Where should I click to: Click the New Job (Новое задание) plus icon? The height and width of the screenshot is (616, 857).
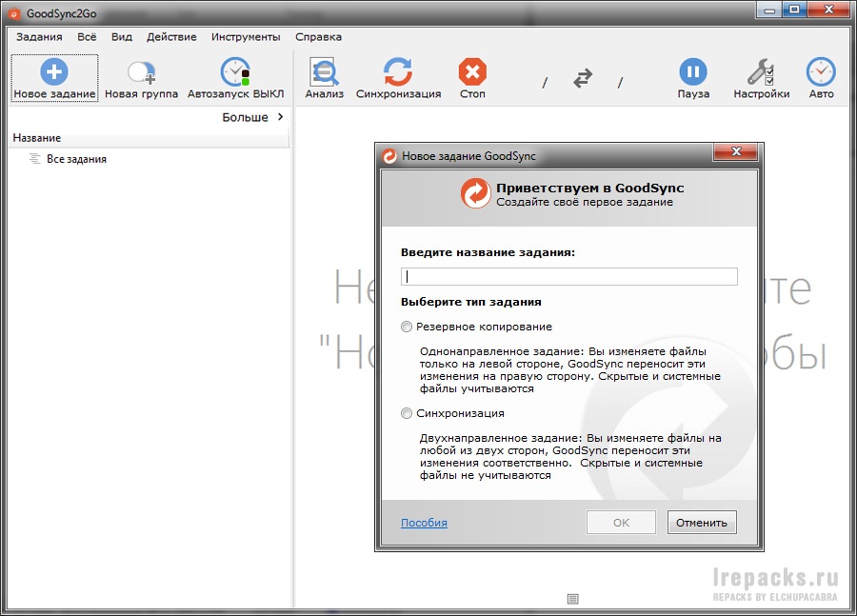tap(54, 71)
